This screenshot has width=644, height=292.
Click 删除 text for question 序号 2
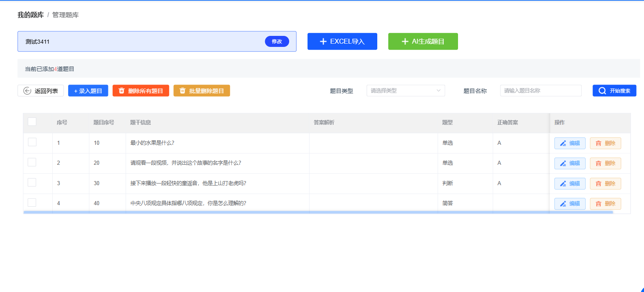coord(610,163)
